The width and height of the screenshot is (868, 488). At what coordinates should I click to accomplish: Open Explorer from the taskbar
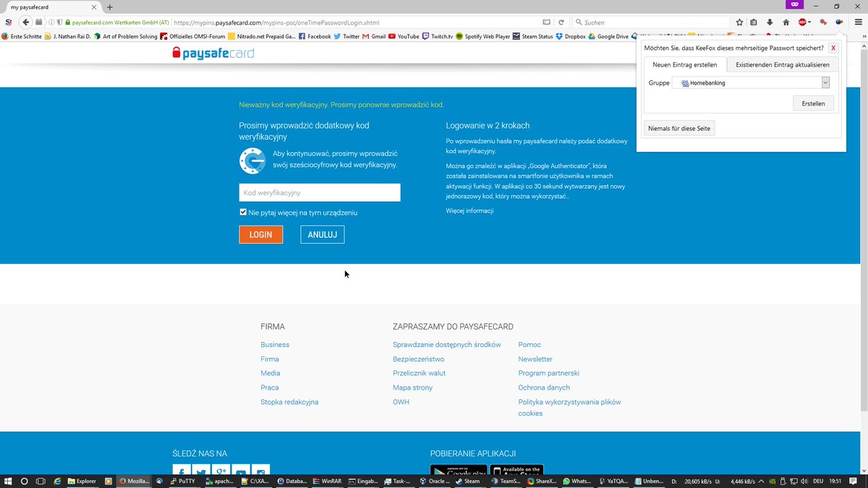(82, 481)
